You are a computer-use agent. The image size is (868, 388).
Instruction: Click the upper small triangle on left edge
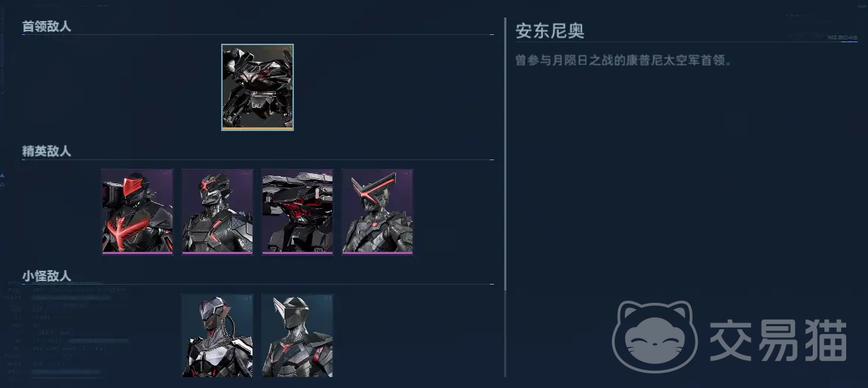click(2, 175)
